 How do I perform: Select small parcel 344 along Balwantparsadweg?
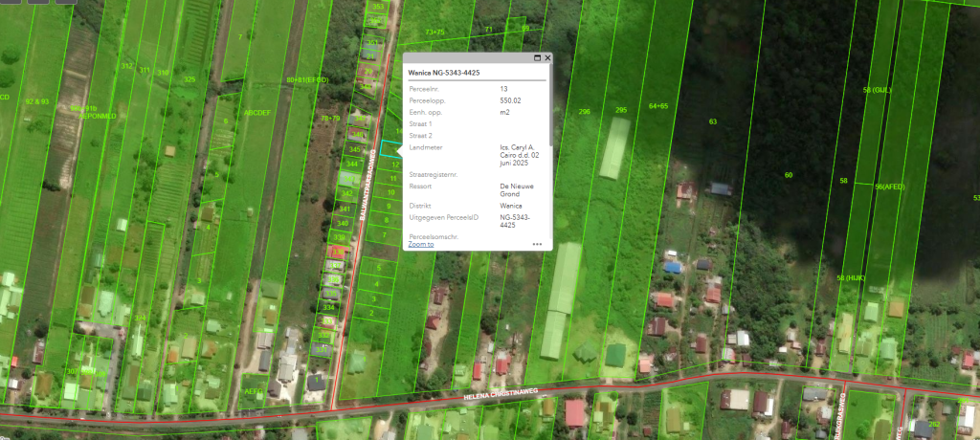(351, 165)
